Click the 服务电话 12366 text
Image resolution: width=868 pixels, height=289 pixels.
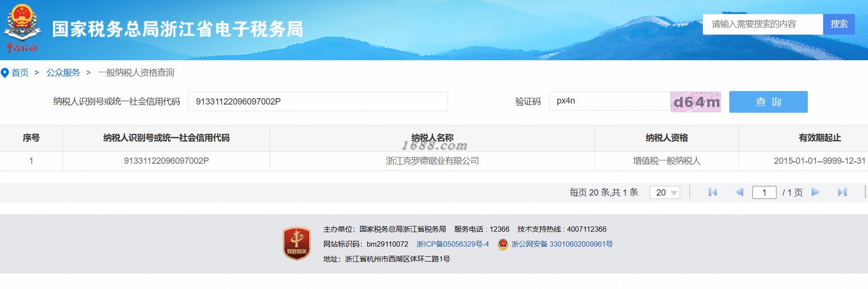[482, 229]
